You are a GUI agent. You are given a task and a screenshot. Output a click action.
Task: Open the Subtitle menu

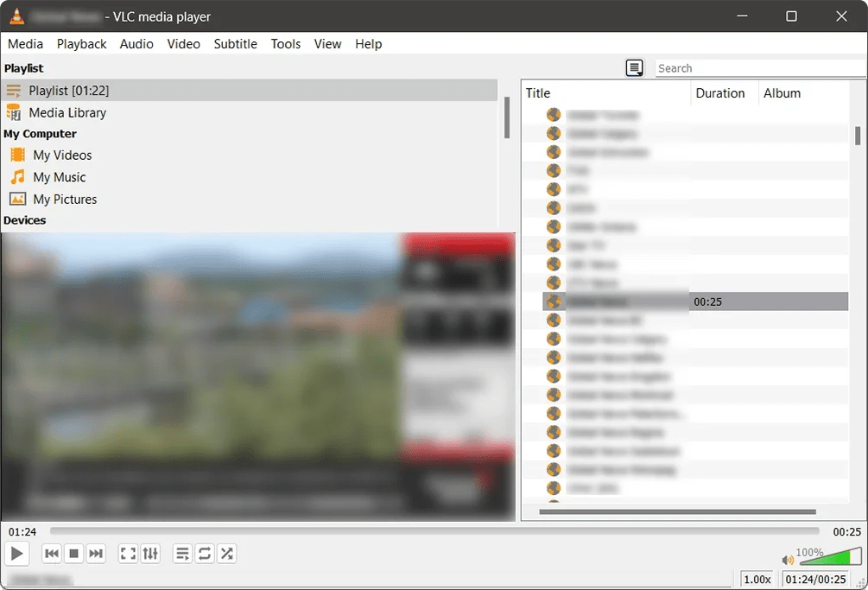[235, 44]
